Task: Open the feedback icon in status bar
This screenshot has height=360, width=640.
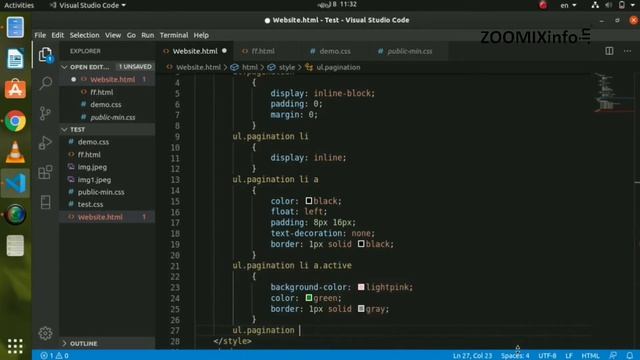Action: [613, 356]
